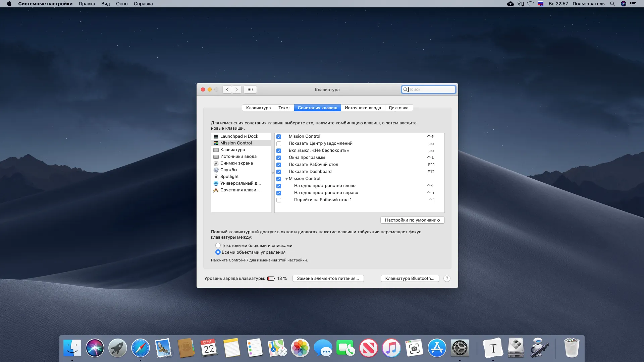Image resolution: width=644 pixels, height=362 pixels.
Task: Open Launchpad rocket icon in Dock
Action: point(118,348)
